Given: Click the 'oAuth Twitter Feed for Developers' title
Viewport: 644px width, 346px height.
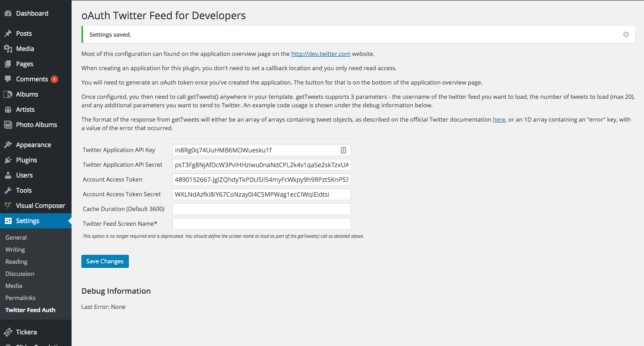Looking at the screenshot, I should 164,16.
